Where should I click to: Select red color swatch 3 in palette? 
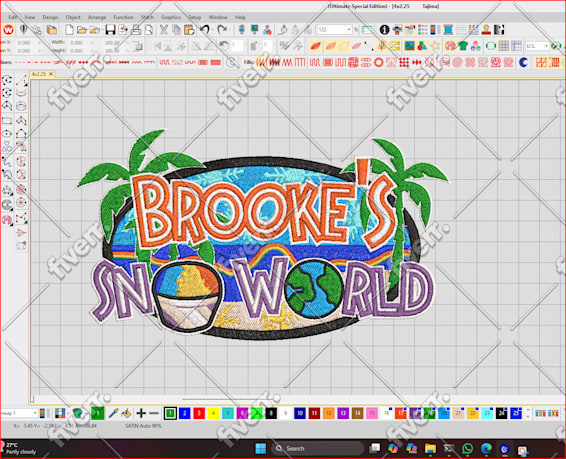coord(199,413)
